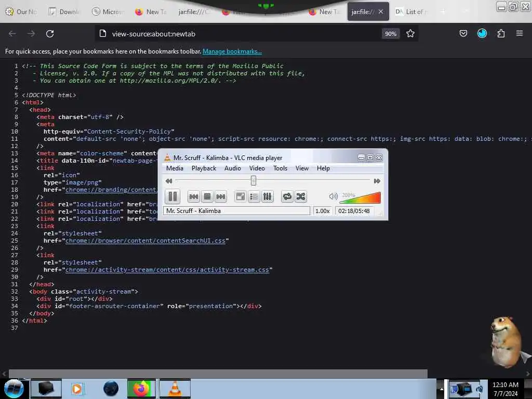The image size is (532, 399).
Task: Mute audio via VLC speaker icon
Action: click(x=333, y=196)
